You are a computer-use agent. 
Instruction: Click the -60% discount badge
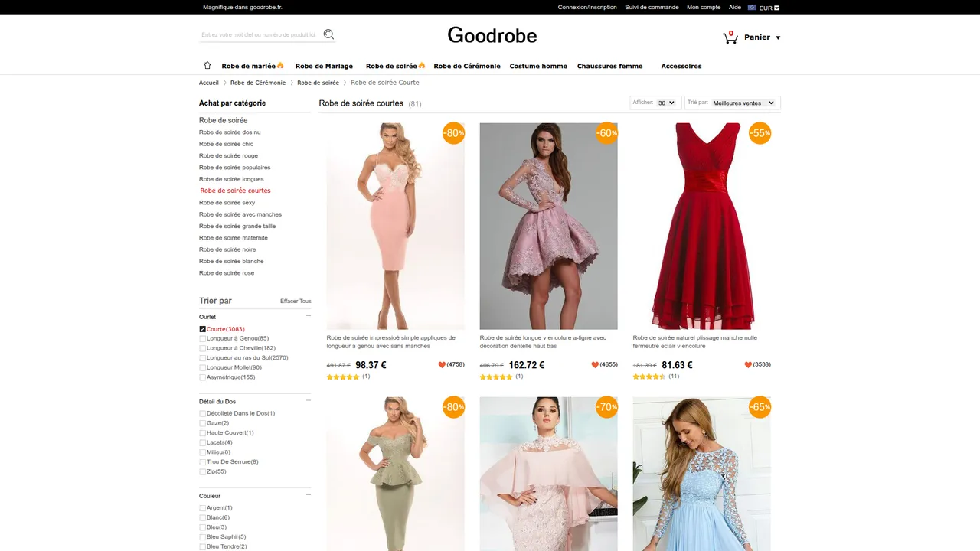click(606, 133)
